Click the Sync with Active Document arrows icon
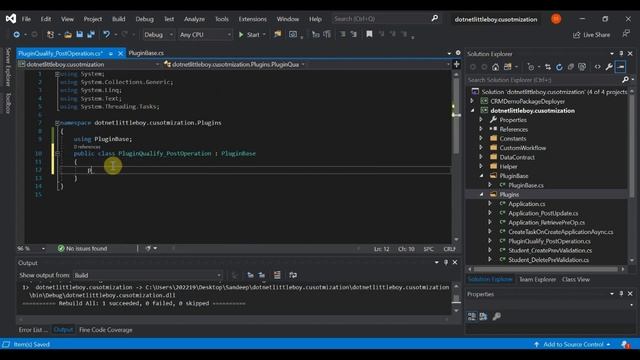Image resolution: width=640 pixels, height=360 pixels. coord(548,67)
